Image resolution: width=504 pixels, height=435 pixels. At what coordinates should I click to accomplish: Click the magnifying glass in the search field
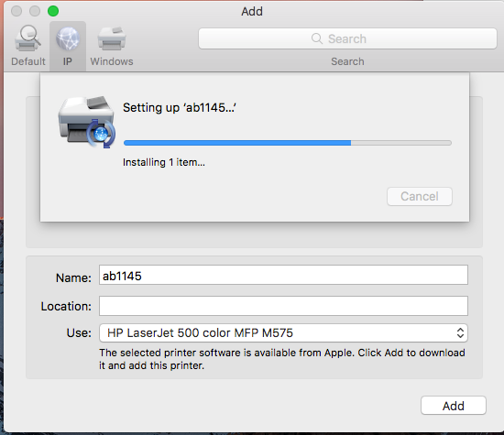click(x=317, y=38)
